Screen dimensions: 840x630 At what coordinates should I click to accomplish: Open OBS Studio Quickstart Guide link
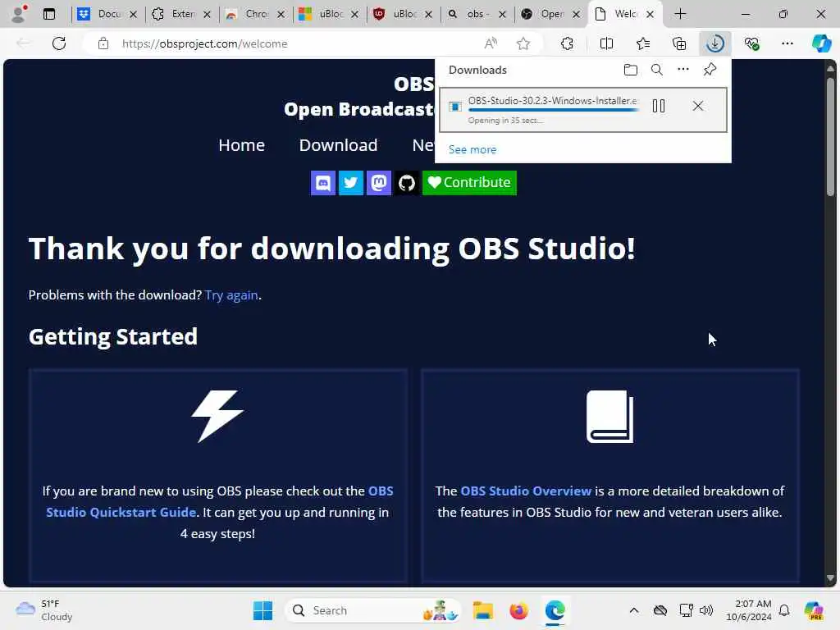pyautogui.click(x=220, y=501)
